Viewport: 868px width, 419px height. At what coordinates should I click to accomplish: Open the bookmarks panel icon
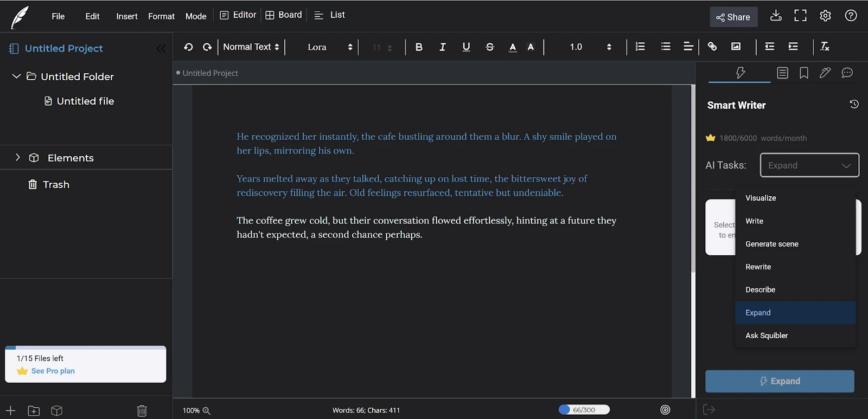pos(804,73)
